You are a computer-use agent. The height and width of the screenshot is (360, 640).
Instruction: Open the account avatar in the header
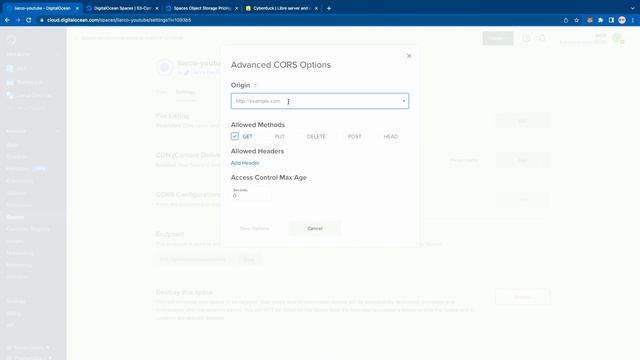pos(617,38)
